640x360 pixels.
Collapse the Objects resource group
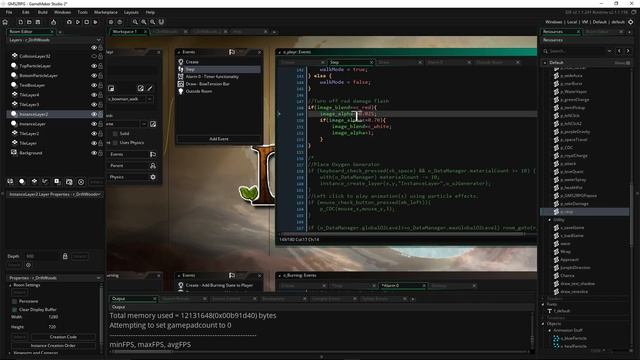tap(543, 324)
